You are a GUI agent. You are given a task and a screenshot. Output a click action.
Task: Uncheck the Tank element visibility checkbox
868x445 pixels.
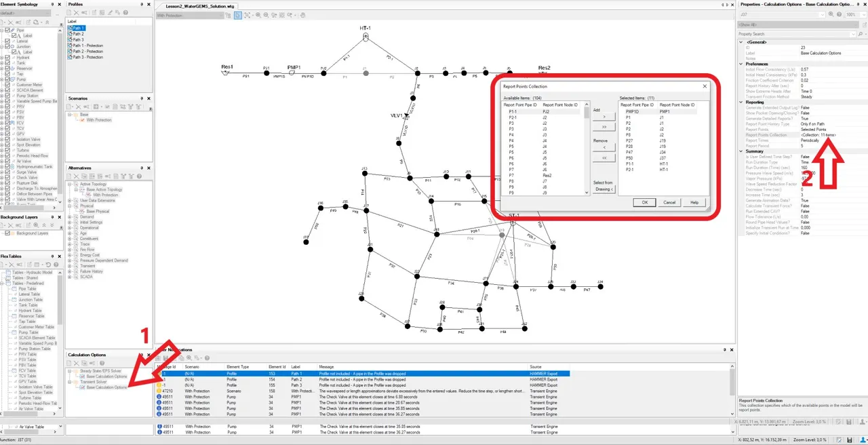point(7,63)
